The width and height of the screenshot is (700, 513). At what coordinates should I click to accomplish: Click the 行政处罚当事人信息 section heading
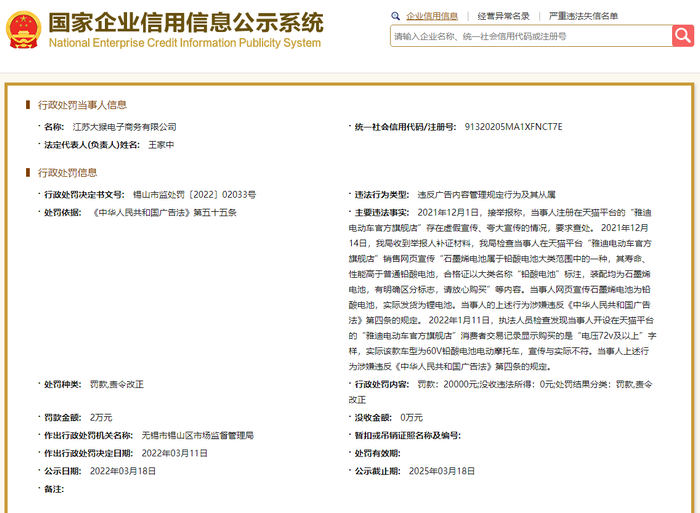point(82,105)
